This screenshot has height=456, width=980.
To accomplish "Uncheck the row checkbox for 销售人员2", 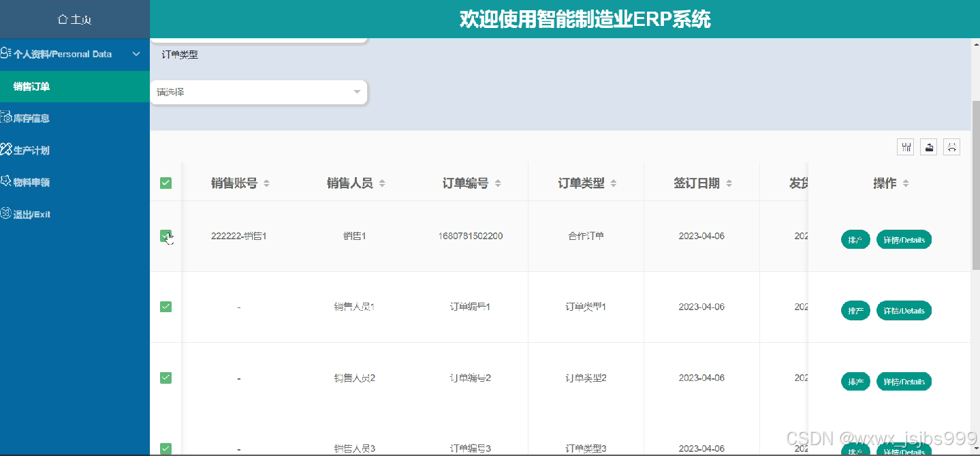I will pyautogui.click(x=165, y=378).
